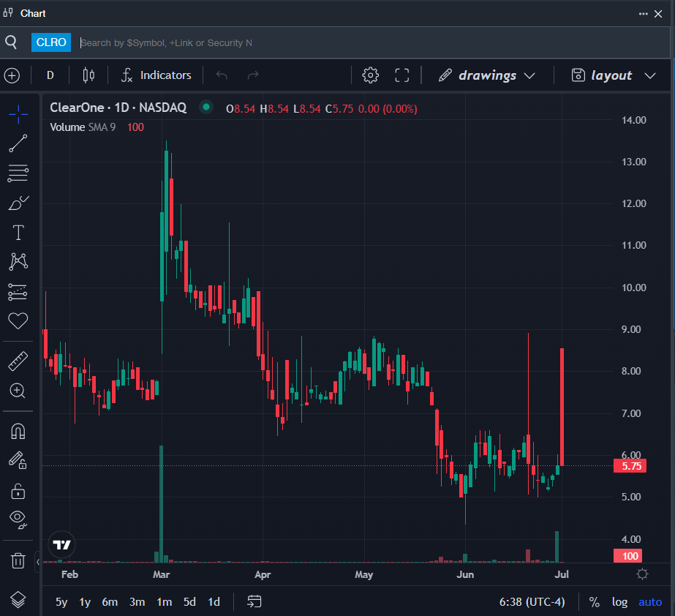The height and width of the screenshot is (616, 675).
Task: Click the 6:38 (UTC-4) timezone
Action: click(532, 602)
